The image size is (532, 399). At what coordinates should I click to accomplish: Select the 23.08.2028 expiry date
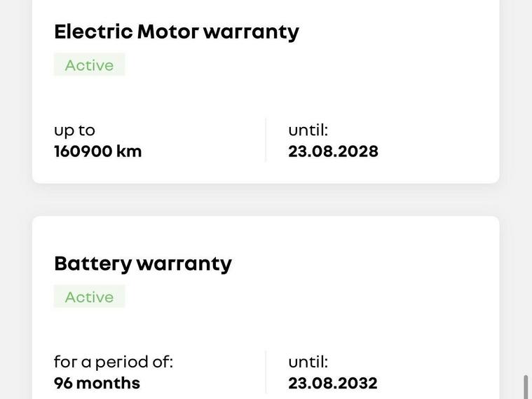click(x=333, y=151)
